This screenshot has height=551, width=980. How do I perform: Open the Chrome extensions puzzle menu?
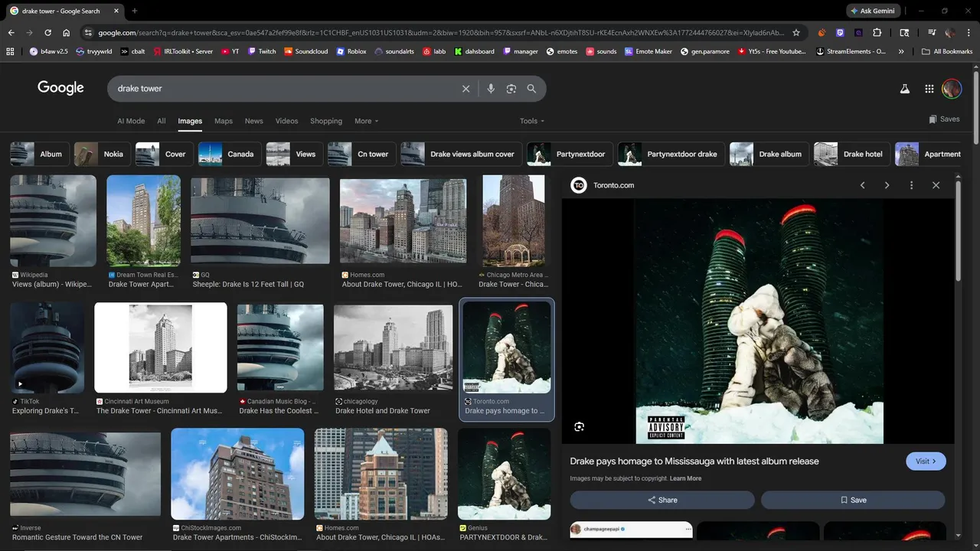[x=877, y=33]
